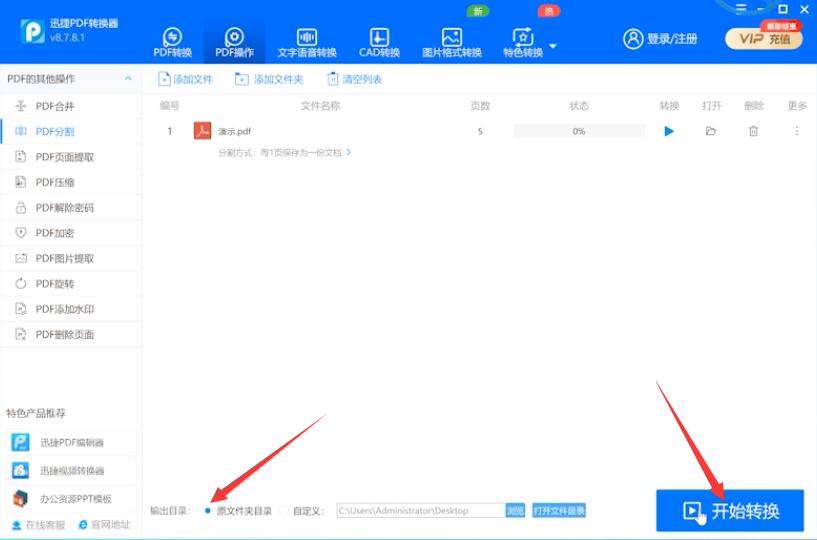The image size is (817, 540).
Task: Select PDF页面提取 in the sidebar
Action: pos(71,157)
